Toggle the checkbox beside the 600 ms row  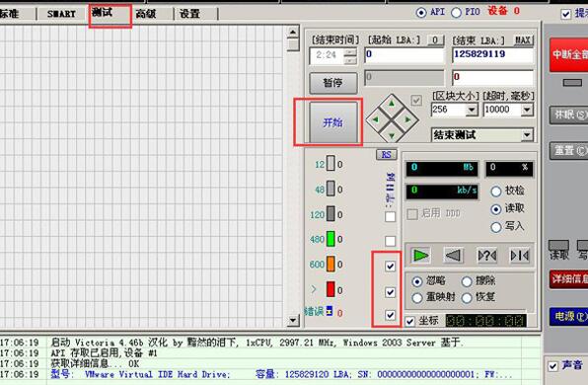coord(390,267)
